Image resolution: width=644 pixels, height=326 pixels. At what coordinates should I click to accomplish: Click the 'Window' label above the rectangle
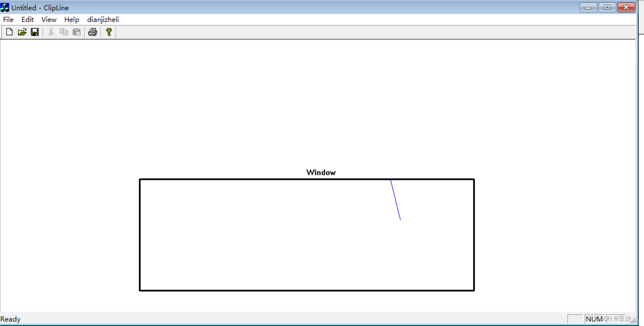[x=321, y=172]
